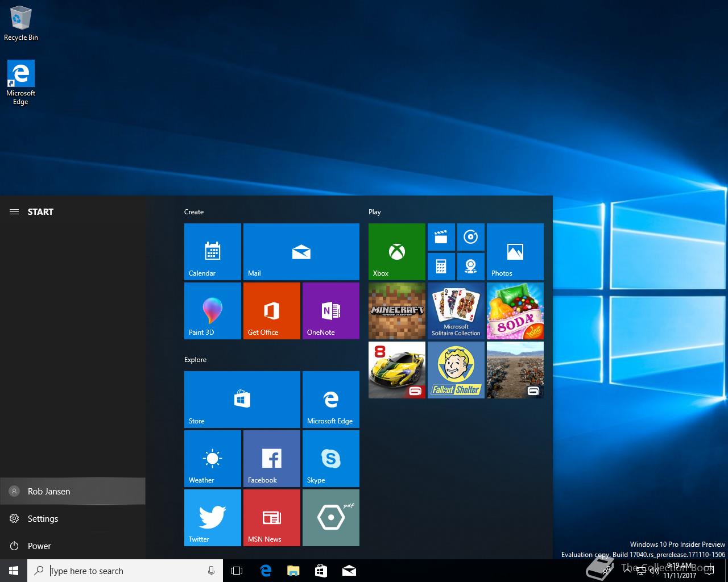Open Settings from the Start menu
This screenshot has height=582, width=728.
point(73,518)
